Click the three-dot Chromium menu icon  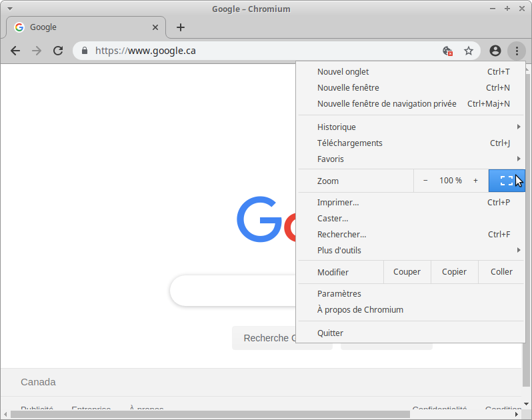517,51
